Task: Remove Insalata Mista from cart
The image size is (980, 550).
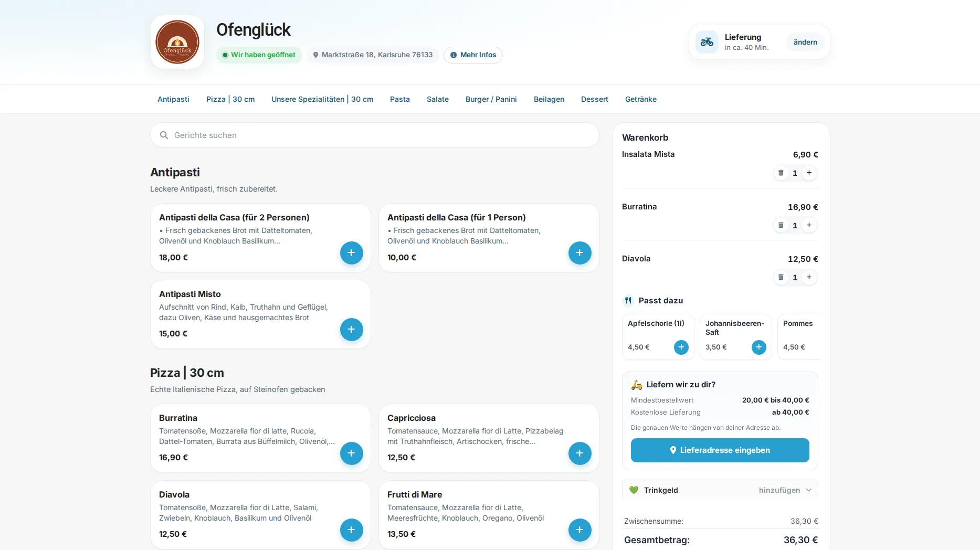Action: [781, 173]
